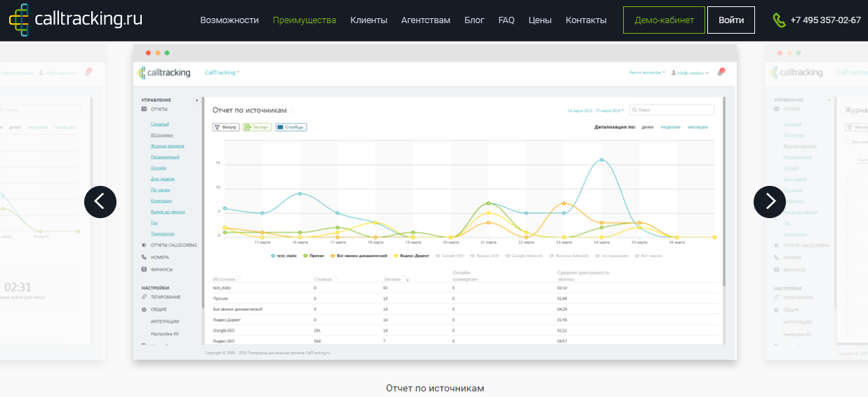
Task: Click the Столбцы columns button
Action: pos(291,127)
